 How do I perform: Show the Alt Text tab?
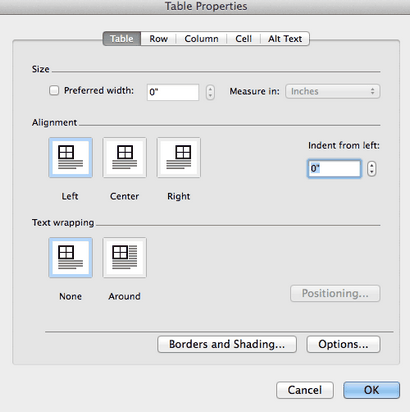285,39
